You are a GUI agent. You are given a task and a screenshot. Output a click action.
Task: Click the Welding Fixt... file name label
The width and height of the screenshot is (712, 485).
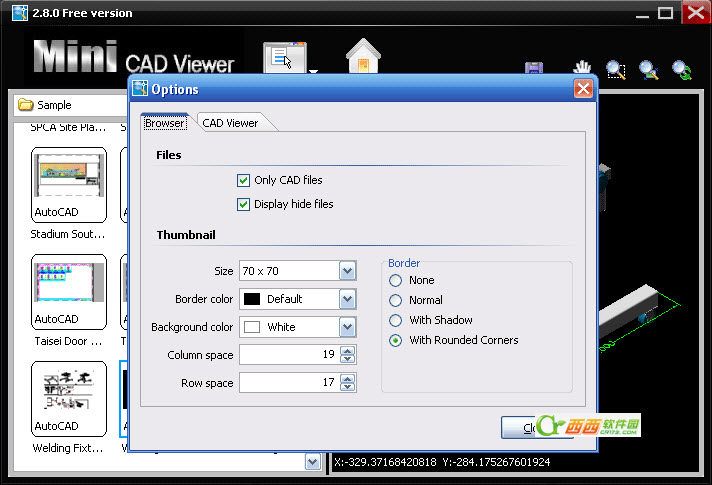click(68, 448)
